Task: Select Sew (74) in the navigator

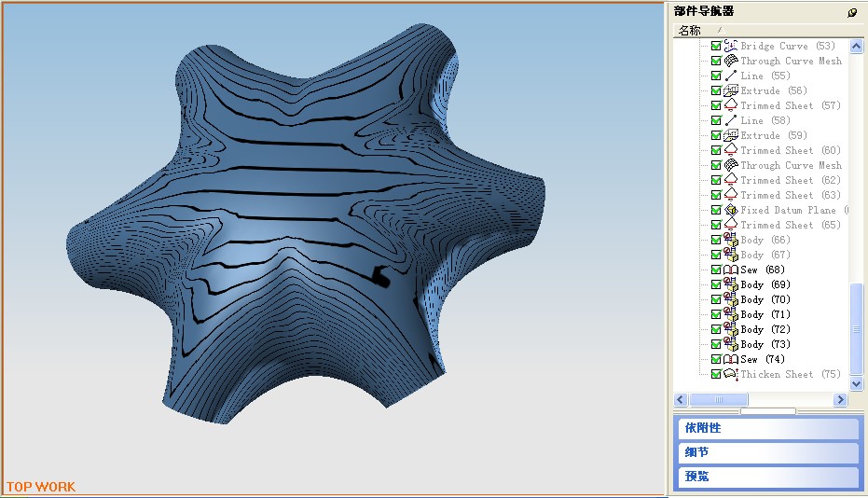Action: (x=763, y=360)
